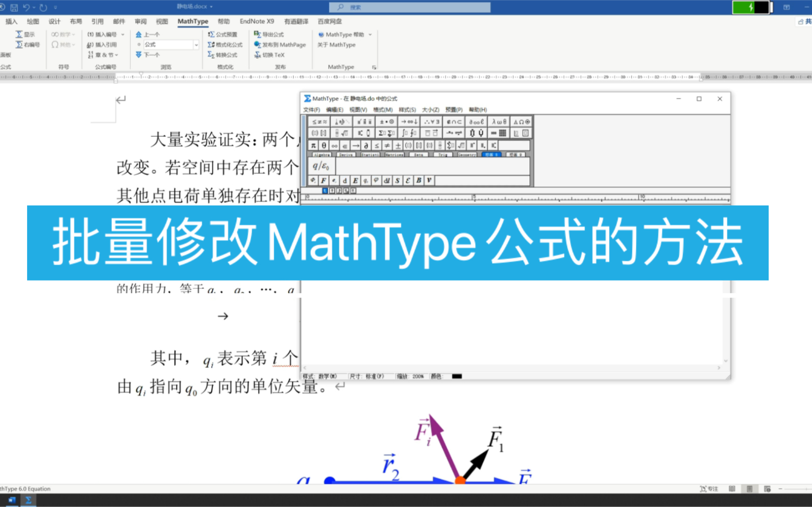Insert the ∂ partial derivative symbol
Image resolution: width=812 pixels, height=507 pixels.
(x=366, y=146)
